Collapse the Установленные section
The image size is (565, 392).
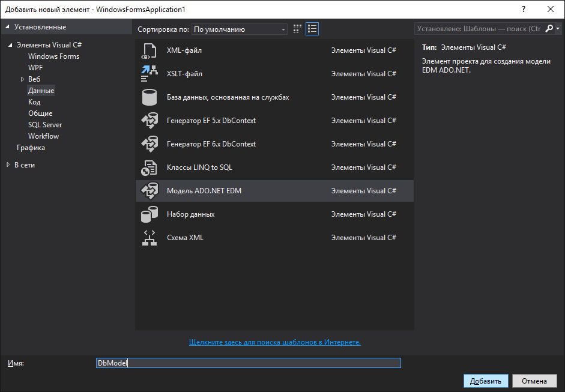pos(7,26)
